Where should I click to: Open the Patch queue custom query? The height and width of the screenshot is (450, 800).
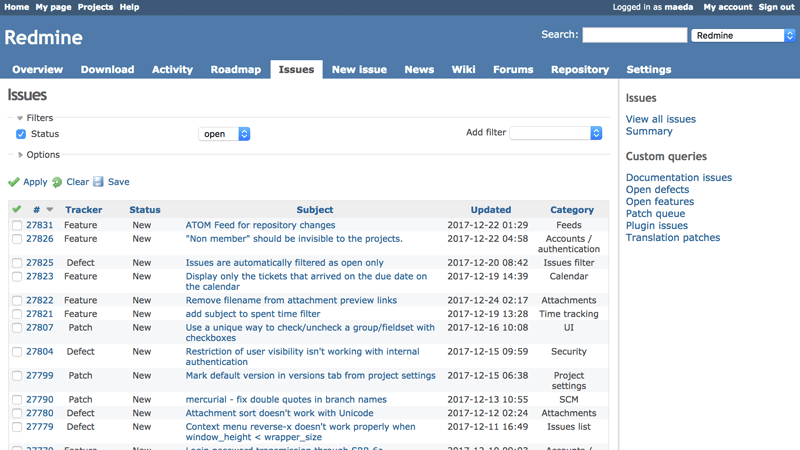point(655,213)
